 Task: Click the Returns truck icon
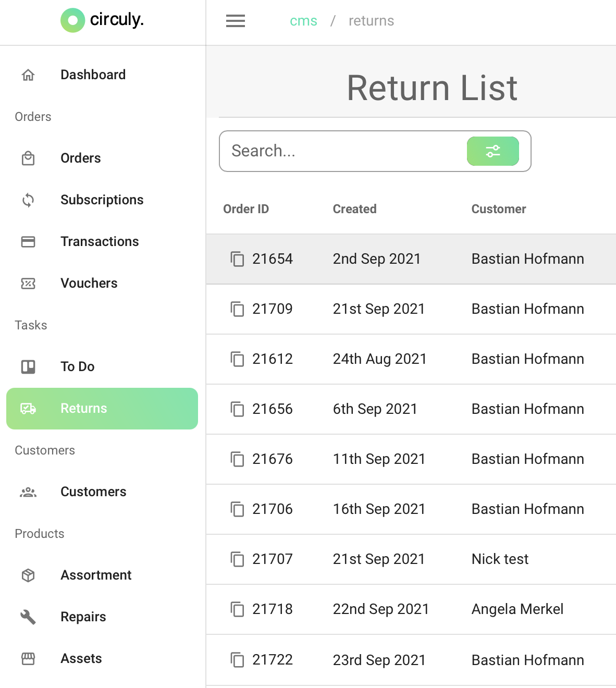[x=28, y=409]
